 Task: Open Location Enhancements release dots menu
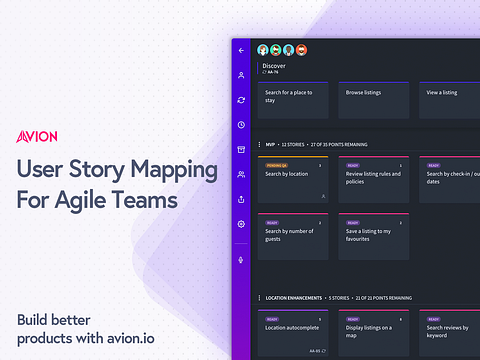[x=259, y=298]
